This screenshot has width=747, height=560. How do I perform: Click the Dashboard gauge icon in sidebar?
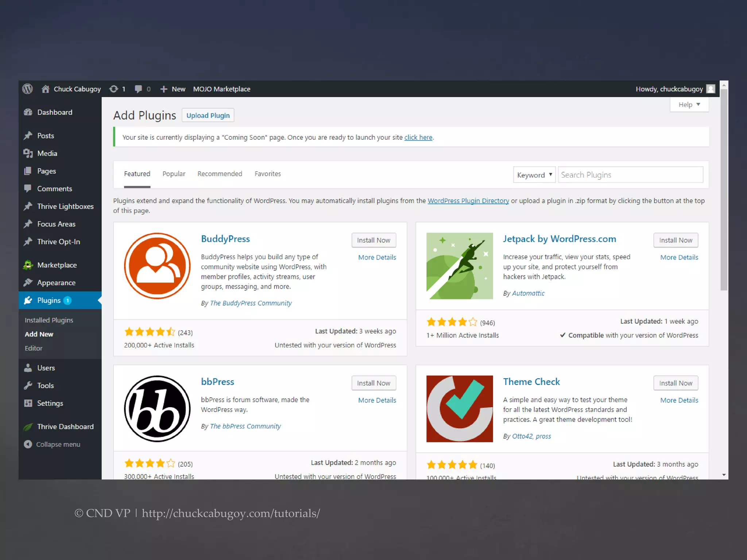28,112
